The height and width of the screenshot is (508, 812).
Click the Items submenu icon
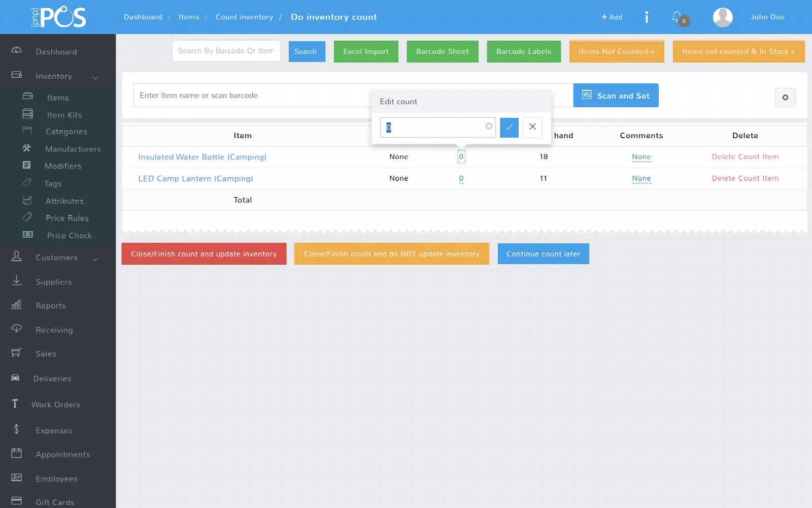[28, 96]
